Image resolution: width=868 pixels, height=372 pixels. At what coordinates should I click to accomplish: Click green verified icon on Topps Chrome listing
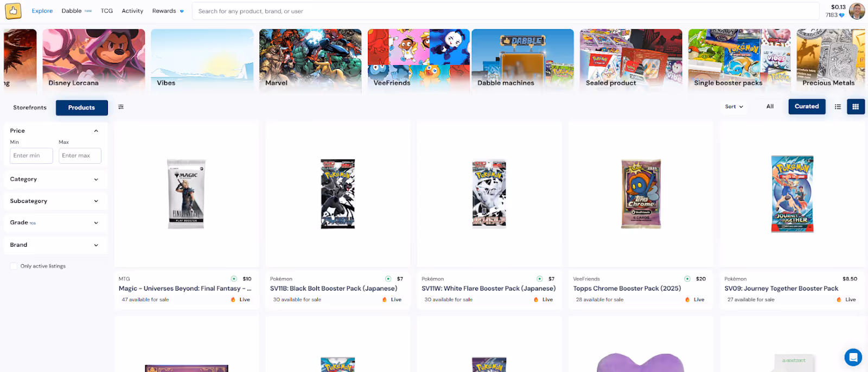click(x=687, y=279)
